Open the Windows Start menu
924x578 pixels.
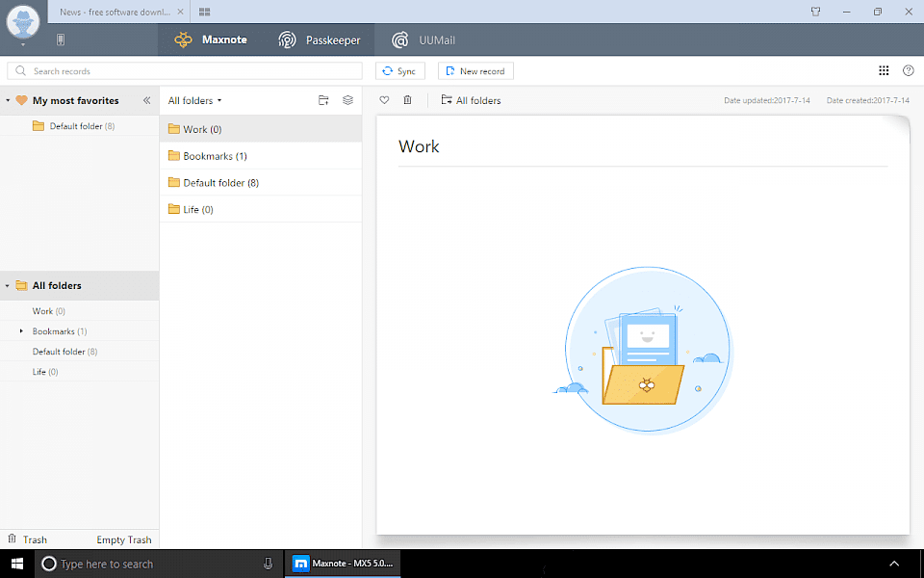click(x=17, y=564)
